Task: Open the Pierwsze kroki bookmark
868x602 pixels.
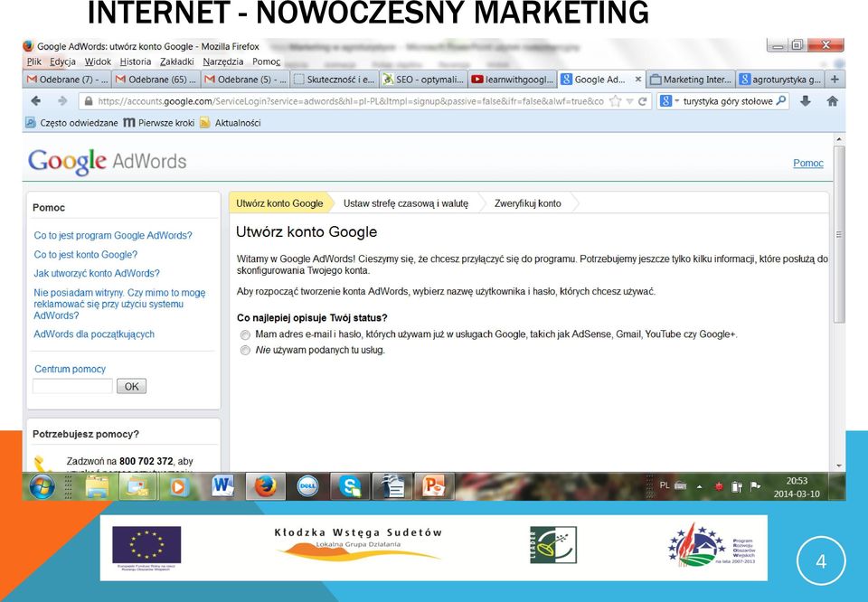Action: click(159, 122)
